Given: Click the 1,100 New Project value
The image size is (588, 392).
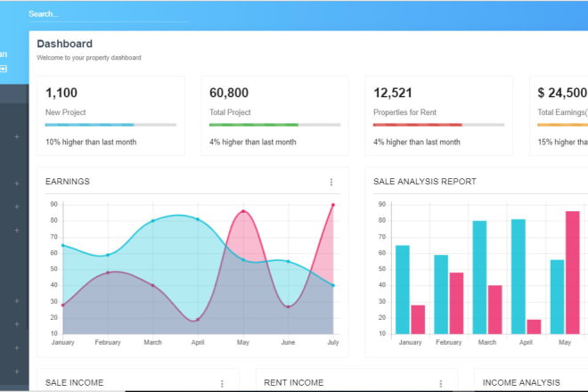Looking at the screenshot, I should coord(61,93).
